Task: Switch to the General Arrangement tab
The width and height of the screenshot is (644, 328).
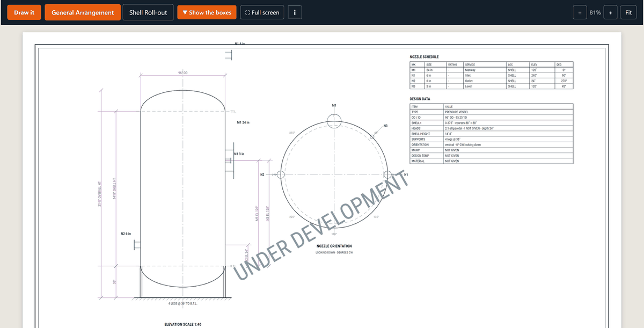Action: [x=83, y=12]
